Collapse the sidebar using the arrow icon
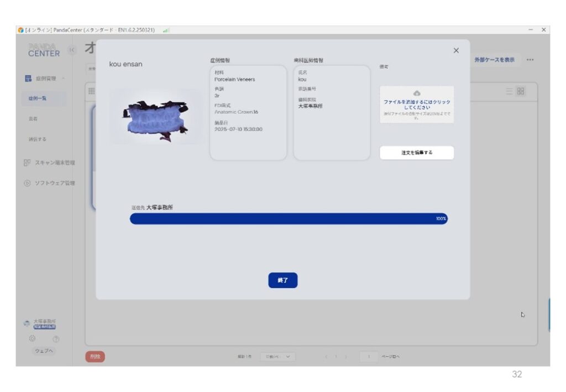The width and height of the screenshot is (566, 392). (72, 51)
